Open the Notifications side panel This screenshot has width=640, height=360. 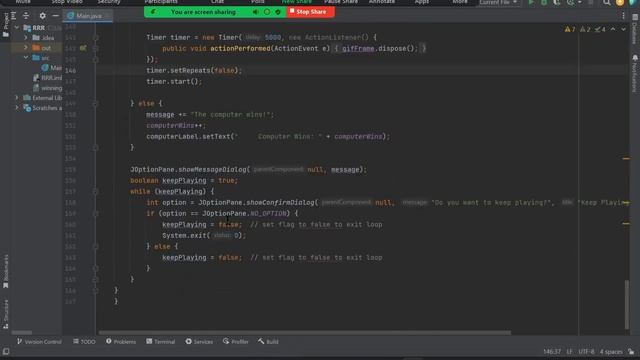tap(635, 73)
